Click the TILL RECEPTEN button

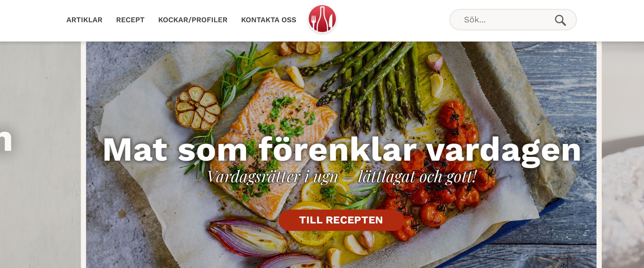[341, 220]
